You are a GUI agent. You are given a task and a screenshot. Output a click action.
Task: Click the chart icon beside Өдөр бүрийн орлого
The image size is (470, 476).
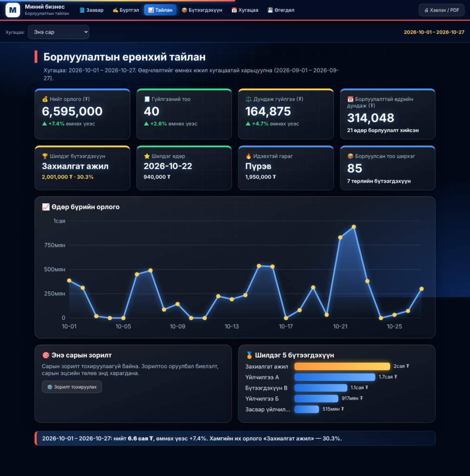pos(46,207)
